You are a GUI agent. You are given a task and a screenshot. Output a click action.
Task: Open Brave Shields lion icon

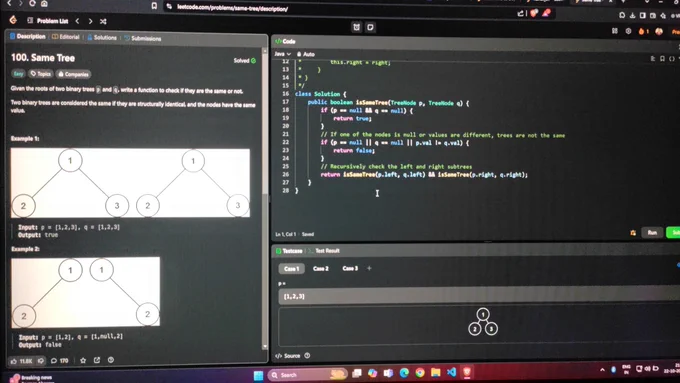[x=534, y=13]
